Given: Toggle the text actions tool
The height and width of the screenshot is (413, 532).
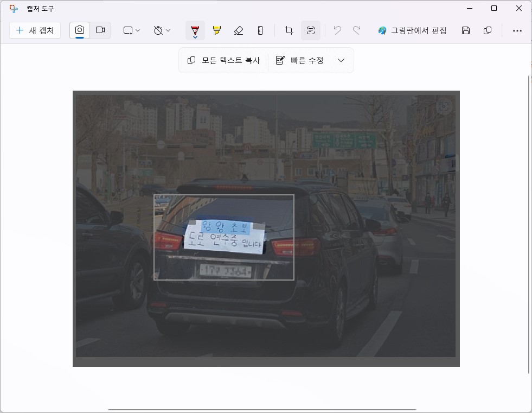Looking at the screenshot, I should tap(311, 30).
